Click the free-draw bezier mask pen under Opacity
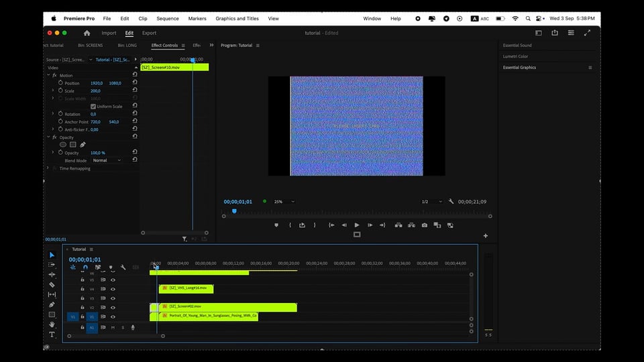 [x=83, y=145]
